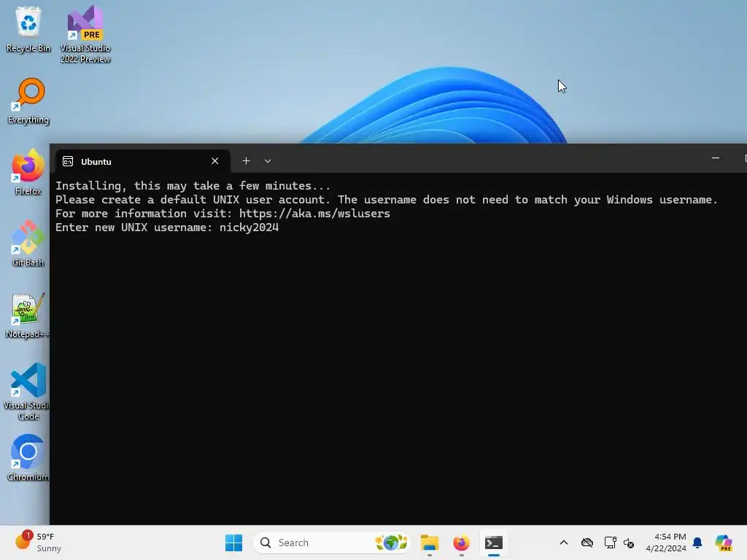Open a new terminal tab with plus
The height and width of the screenshot is (560, 747).
point(246,161)
